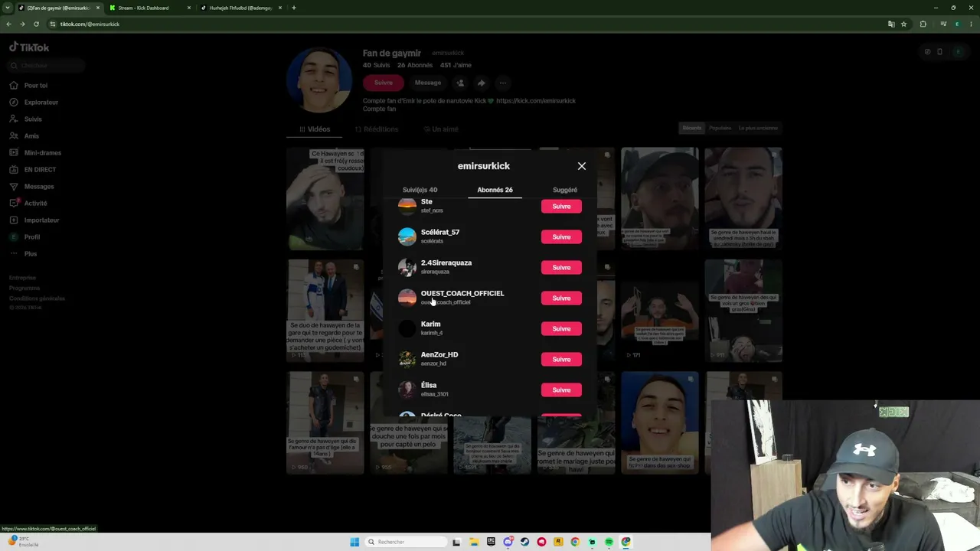
Task: Open Chrome three-dot menu
Action: [971, 24]
